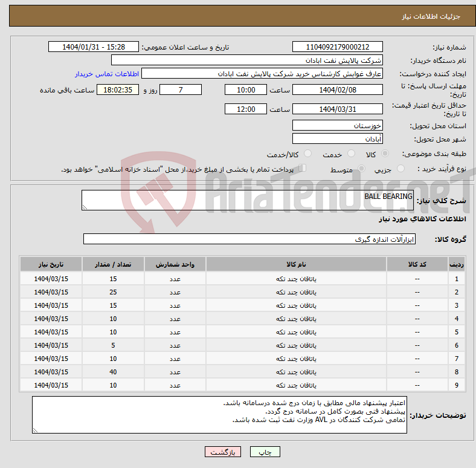Click the remaining days field showing 7
Image resolution: width=476 pixels, height=468 pixels.
181,89
